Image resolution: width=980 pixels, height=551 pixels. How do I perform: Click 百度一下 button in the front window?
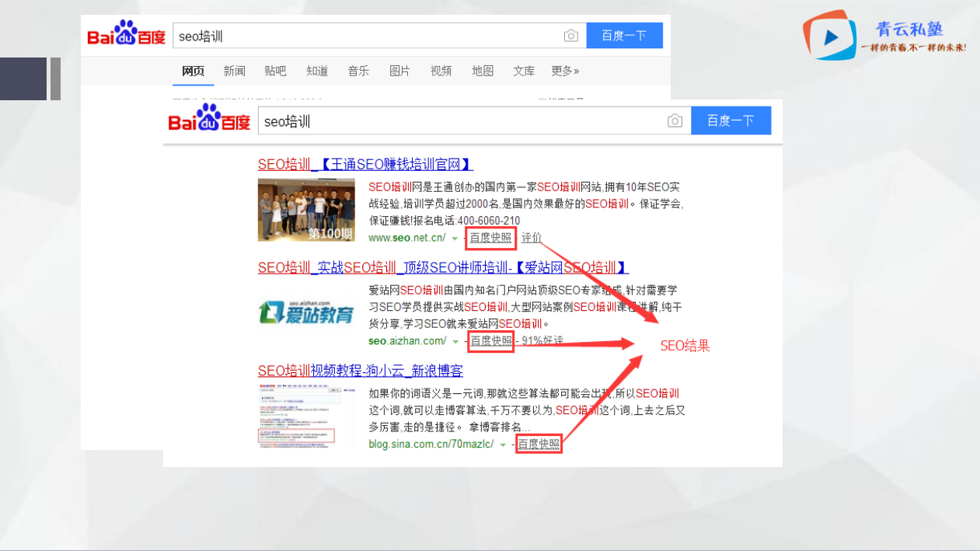(x=730, y=121)
